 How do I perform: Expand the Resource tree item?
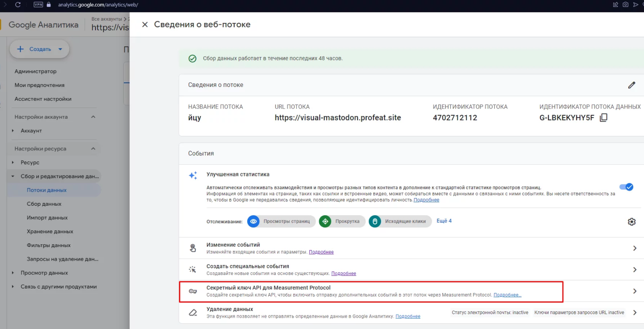point(13,162)
